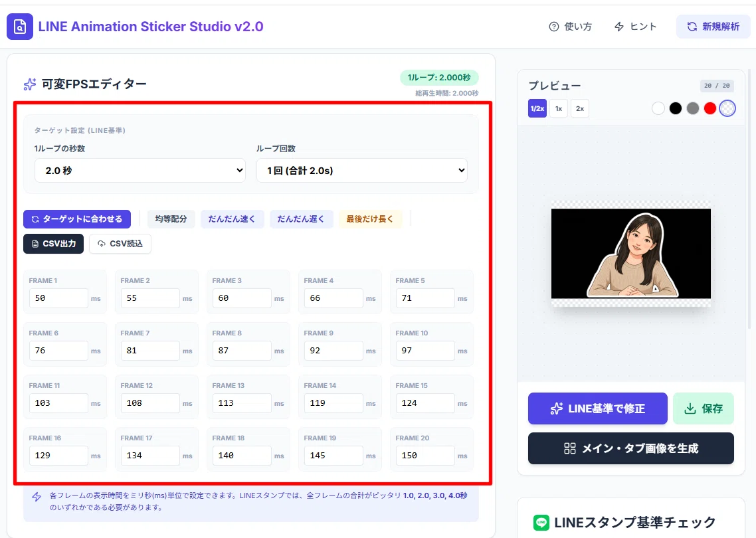The image size is (756, 538).
Task: Click the sparkle icon beside 可変FPSエディター
Action: pyautogui.click(x=30, y=84)
